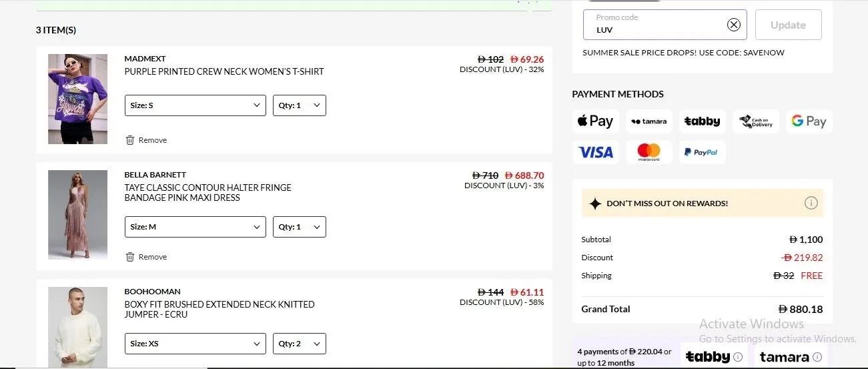This screenshot has height=369, width=868.
Task: Open Size: S dropdown for purple T-shirt
Action: pyautogui.click(x=195, y=105)
